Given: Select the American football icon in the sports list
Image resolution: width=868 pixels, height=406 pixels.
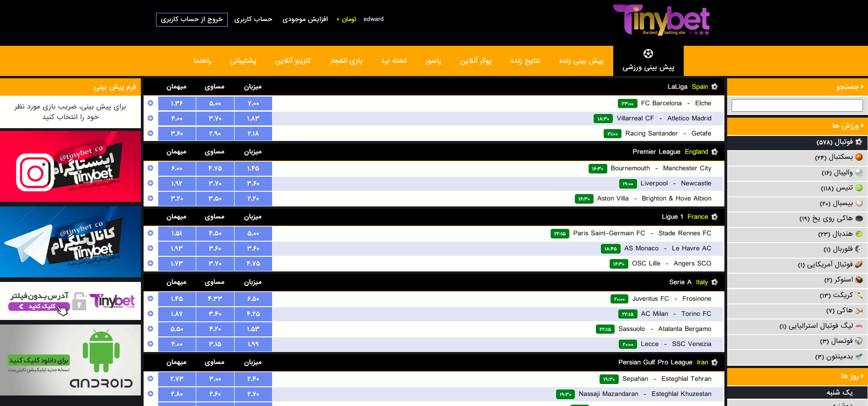Looking at the screenshot, I should click(x=859, y=264).
